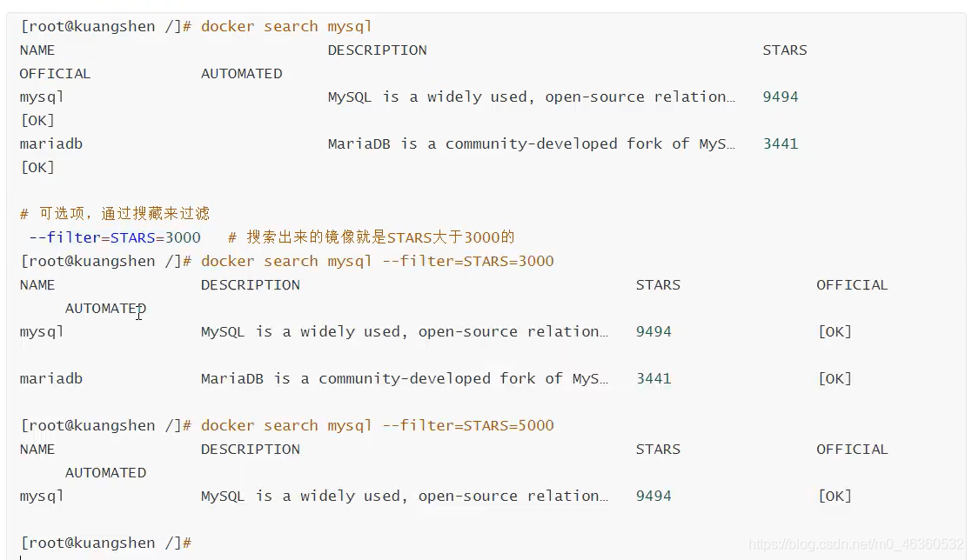Click the DESCRIPTION header in the STARS=5000 output

point(250,449)
